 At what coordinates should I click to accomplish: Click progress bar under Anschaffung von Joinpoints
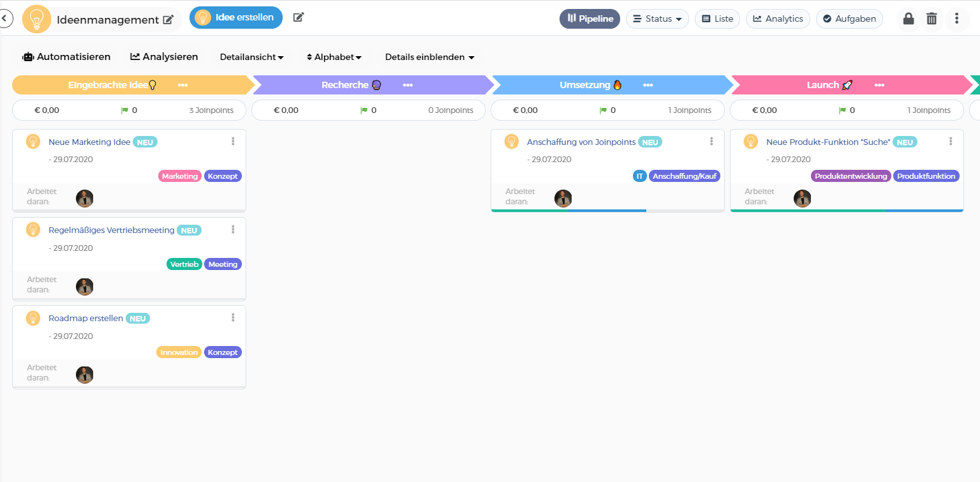(x=607, y=210)
